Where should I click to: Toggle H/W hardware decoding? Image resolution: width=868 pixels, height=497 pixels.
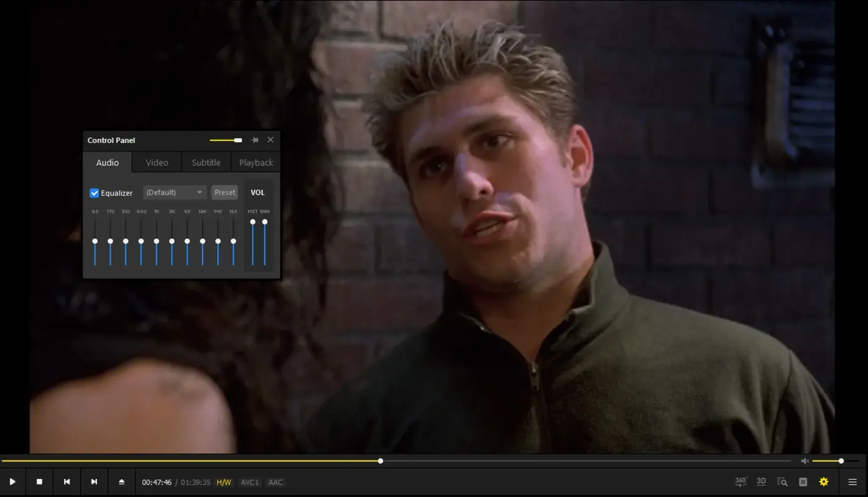point(224,481)
